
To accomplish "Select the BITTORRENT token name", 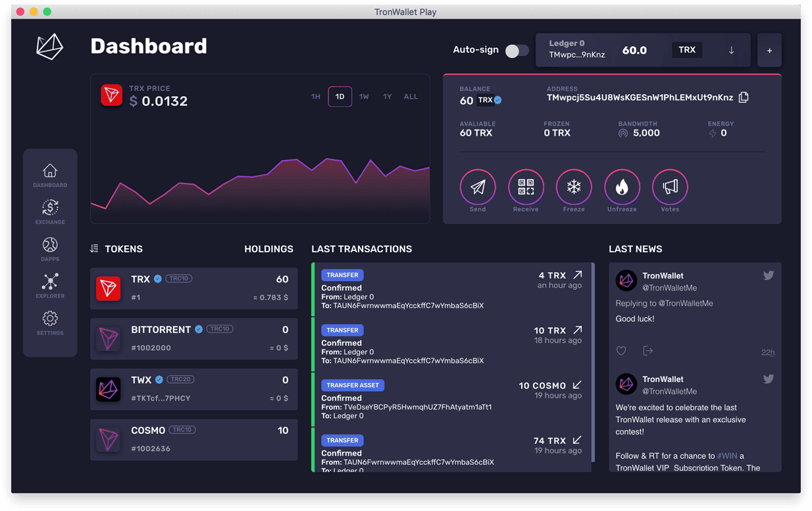I will tap(161, 329).
